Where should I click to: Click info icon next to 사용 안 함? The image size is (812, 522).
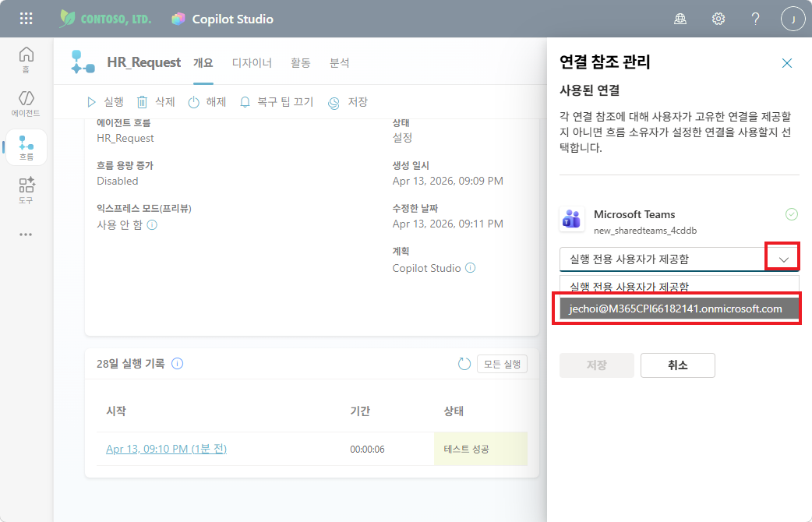(152, 224)
